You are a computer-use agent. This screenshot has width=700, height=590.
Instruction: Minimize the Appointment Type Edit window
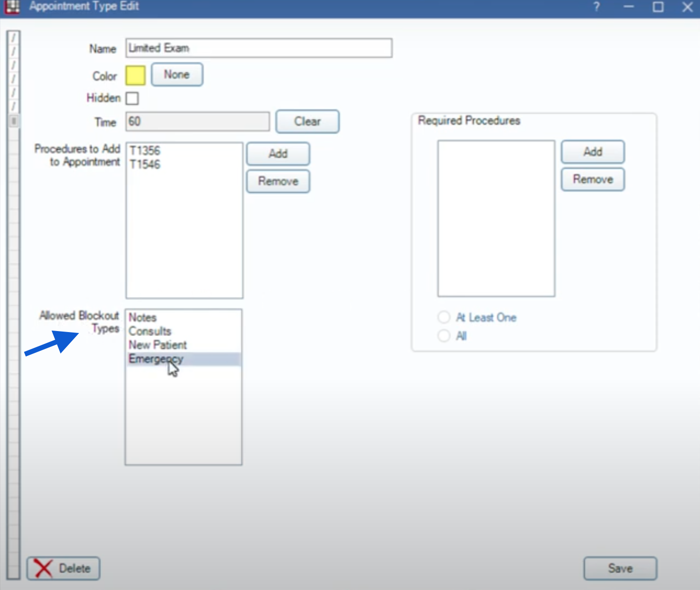(x=628, y=7)
